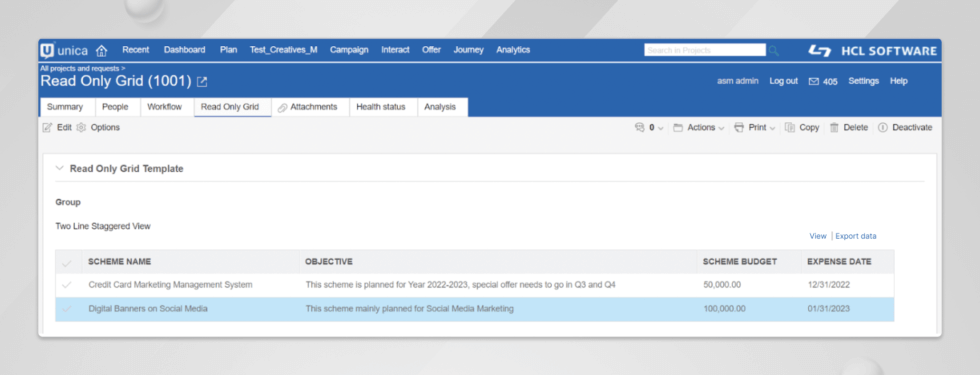
Task: Open the Campaign menu
Action: (349, 50)
